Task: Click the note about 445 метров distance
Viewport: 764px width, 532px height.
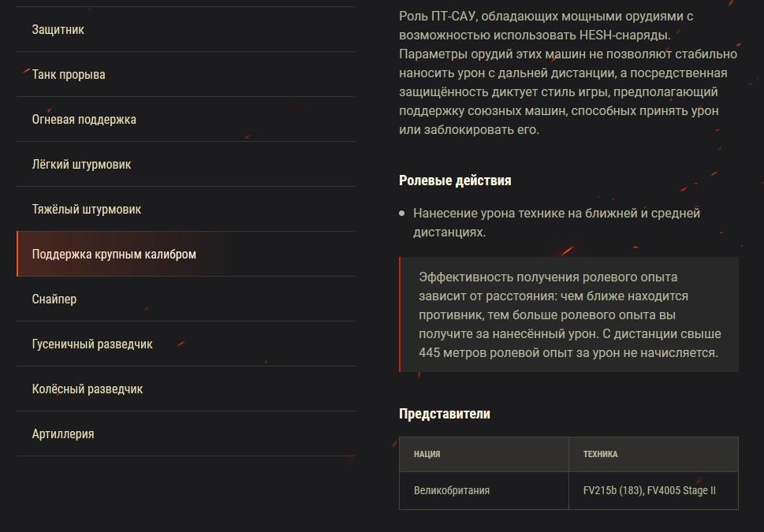Action: (x=568, y=314)
